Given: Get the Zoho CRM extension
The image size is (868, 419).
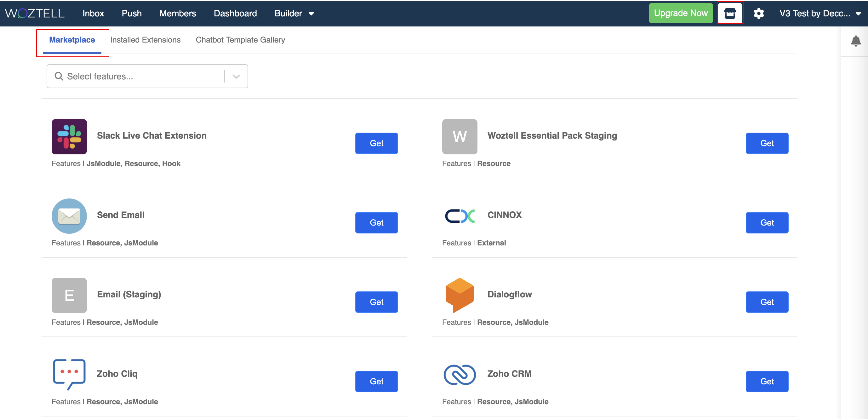Looking at the screenshot, I should (767, 381).
